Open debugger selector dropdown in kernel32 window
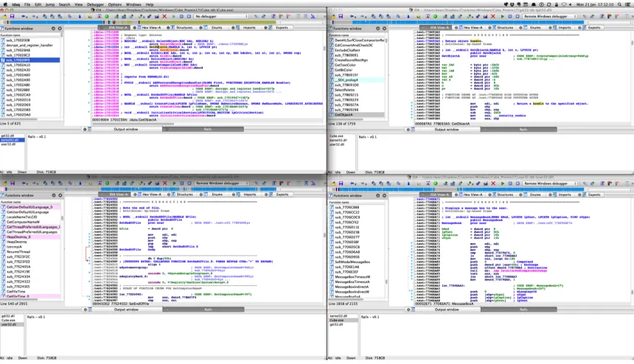 click(x=221, y=183)
